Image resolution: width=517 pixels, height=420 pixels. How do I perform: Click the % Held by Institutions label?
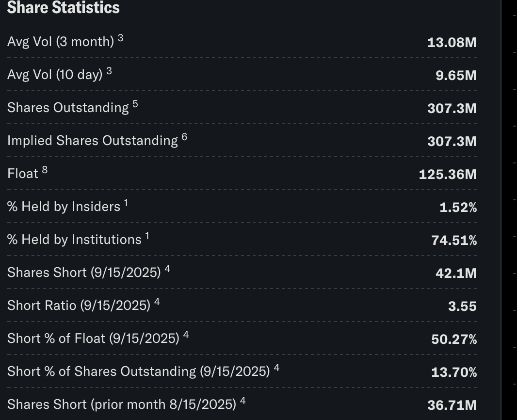pyautogui.click(x=74, y=240)
